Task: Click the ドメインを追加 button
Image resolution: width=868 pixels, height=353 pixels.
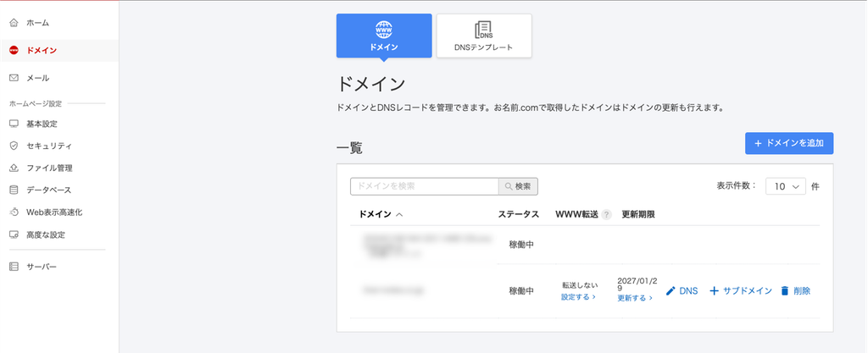Action: click(789, 143)
